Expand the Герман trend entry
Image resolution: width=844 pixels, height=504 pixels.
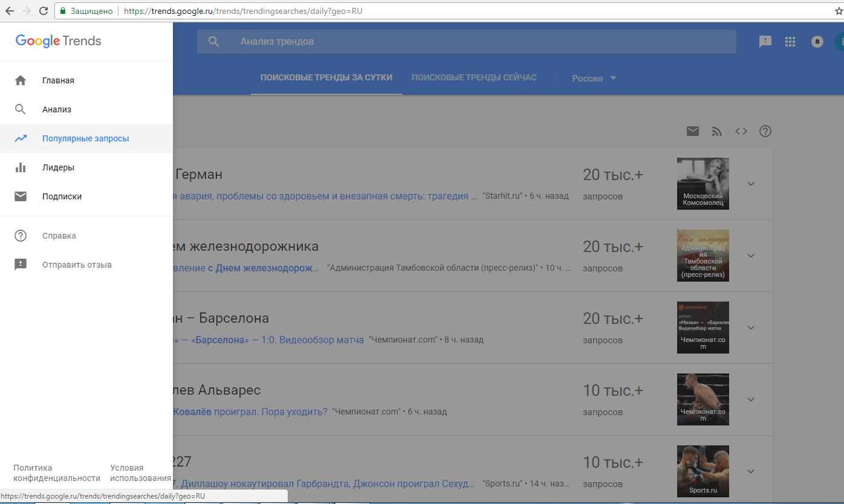click(751, 184)
